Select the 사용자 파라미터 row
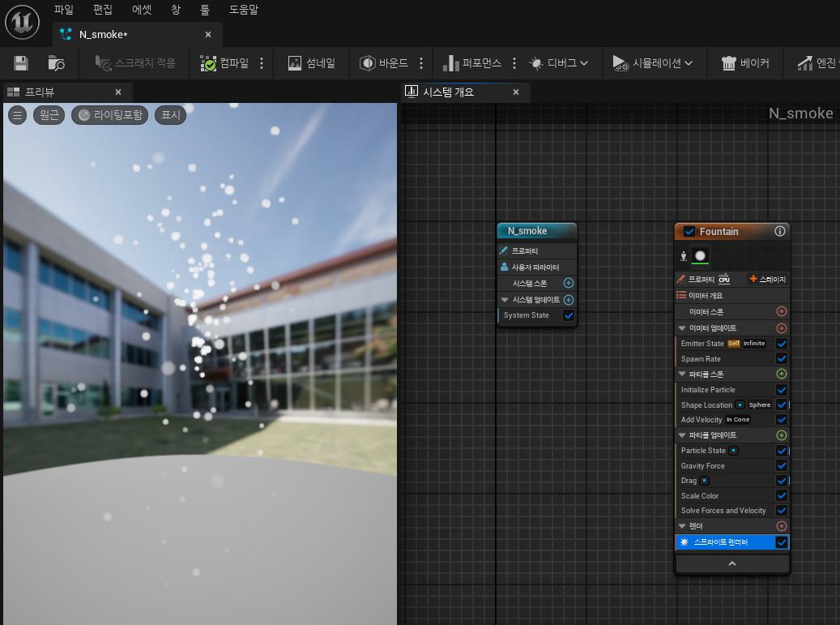Viewport: 840px width, 625px height. pyautogui.click(x=537, y=267)
